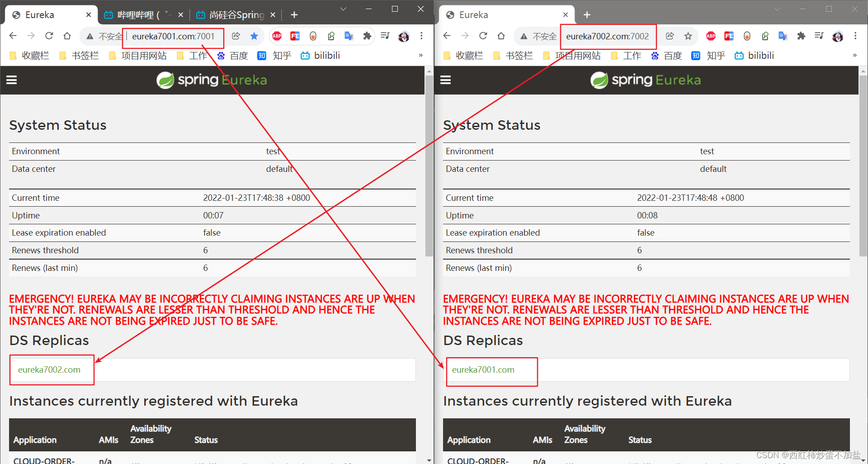Viewport: 868px width, 464px height.
Task: Open Chrome three-dot menu in right browser
Action: pyautogui.click(x=855, y=36)
